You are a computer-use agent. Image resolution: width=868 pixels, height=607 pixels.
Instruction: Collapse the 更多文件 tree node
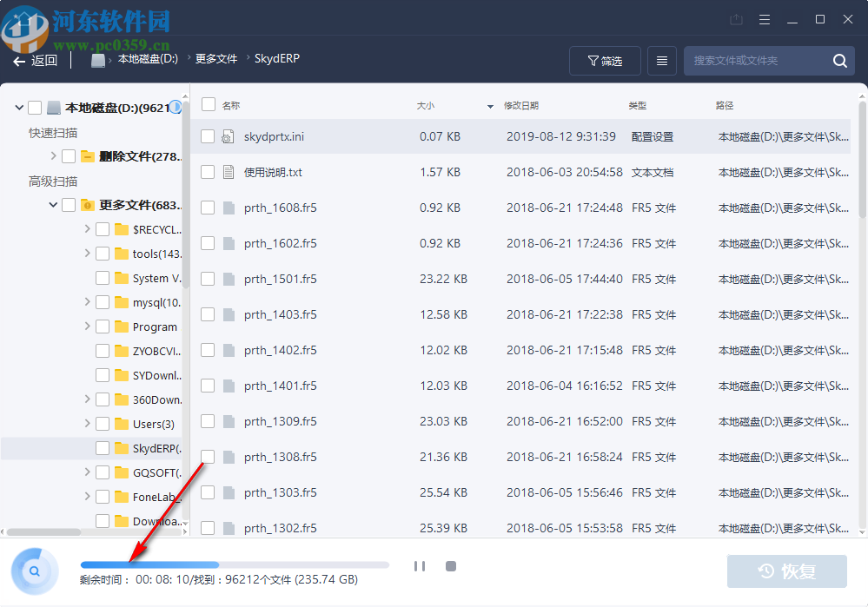pos(52,204)
